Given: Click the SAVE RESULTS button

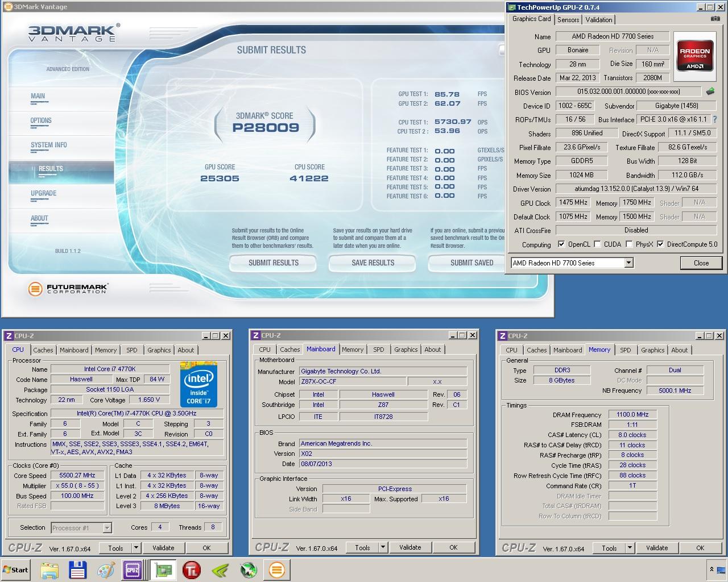Looking at the screenshot, I should tap(373, 263).
